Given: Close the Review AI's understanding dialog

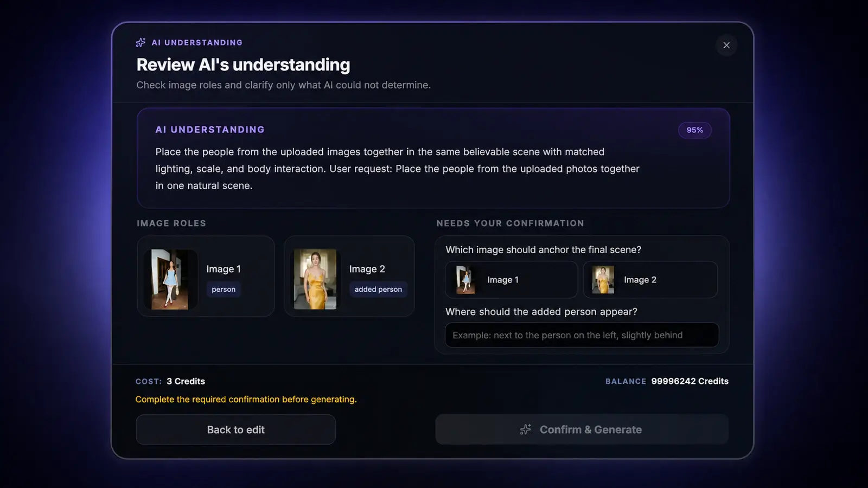Looking at the screenshot, I should point(726,45).
